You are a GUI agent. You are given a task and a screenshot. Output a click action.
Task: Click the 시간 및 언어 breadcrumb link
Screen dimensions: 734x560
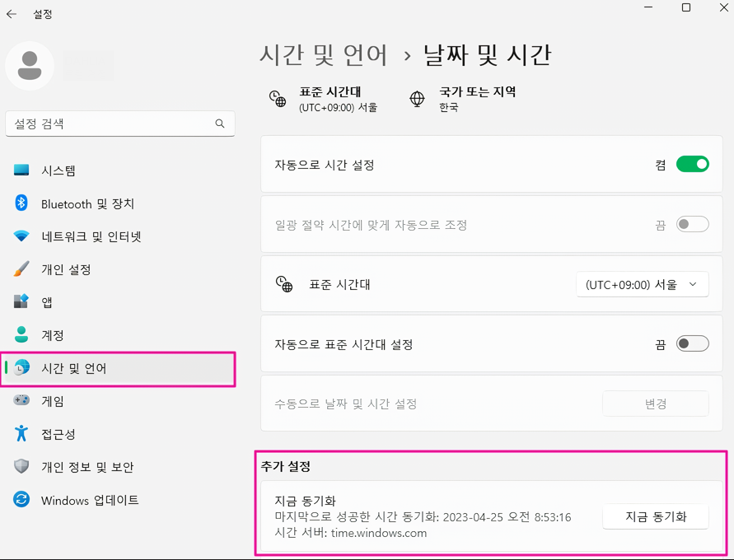pos(323,55)
